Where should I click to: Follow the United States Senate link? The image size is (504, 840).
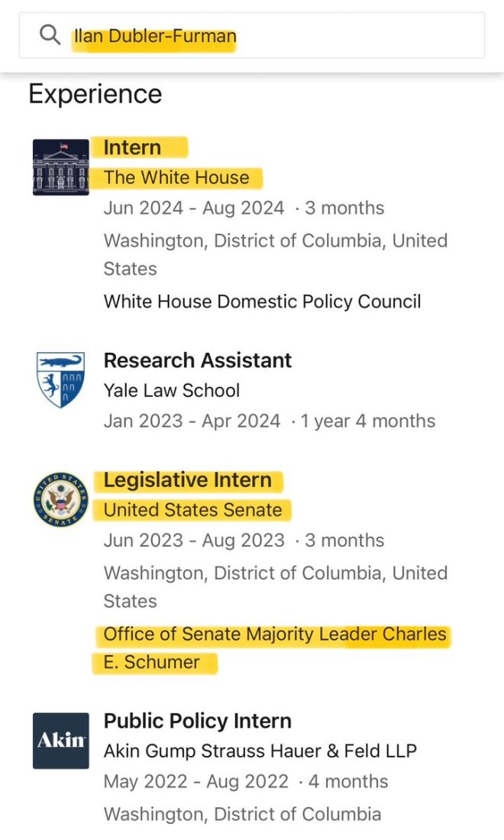coord(192,509)
